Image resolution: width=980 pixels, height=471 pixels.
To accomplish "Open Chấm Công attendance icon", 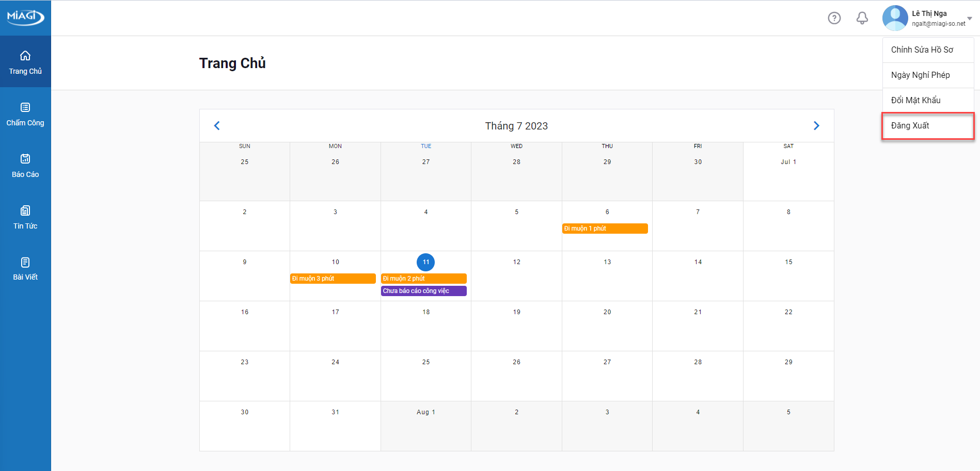I will tap(25, 107).
